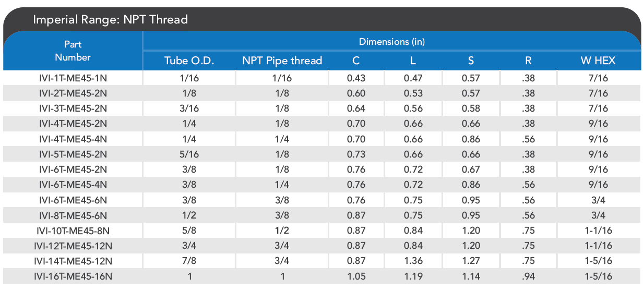Click the S value 1.27 cell

click(x=471, y=261)
